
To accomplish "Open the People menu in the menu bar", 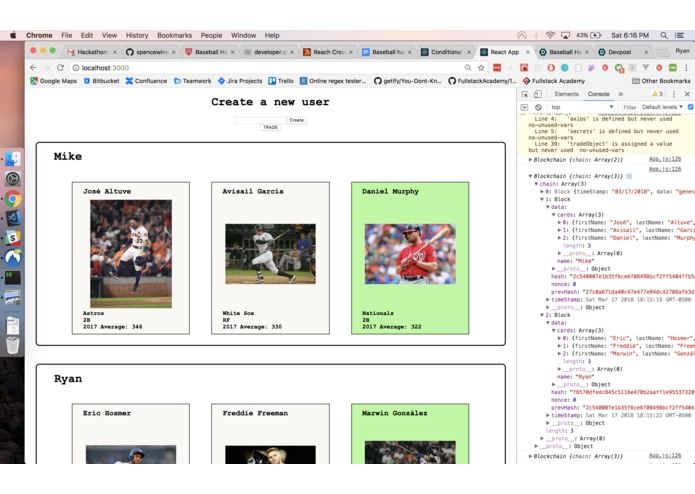I will (x=211, y=35).
